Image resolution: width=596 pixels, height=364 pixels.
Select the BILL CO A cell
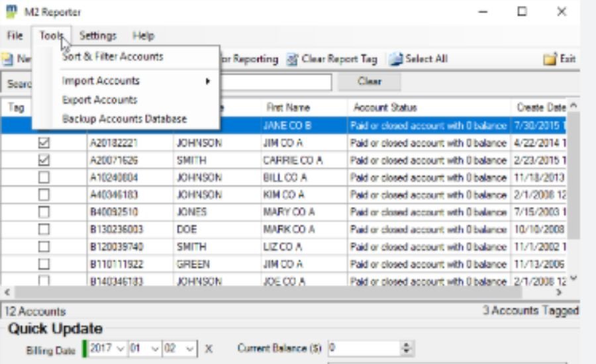click(x=304, y=177)
